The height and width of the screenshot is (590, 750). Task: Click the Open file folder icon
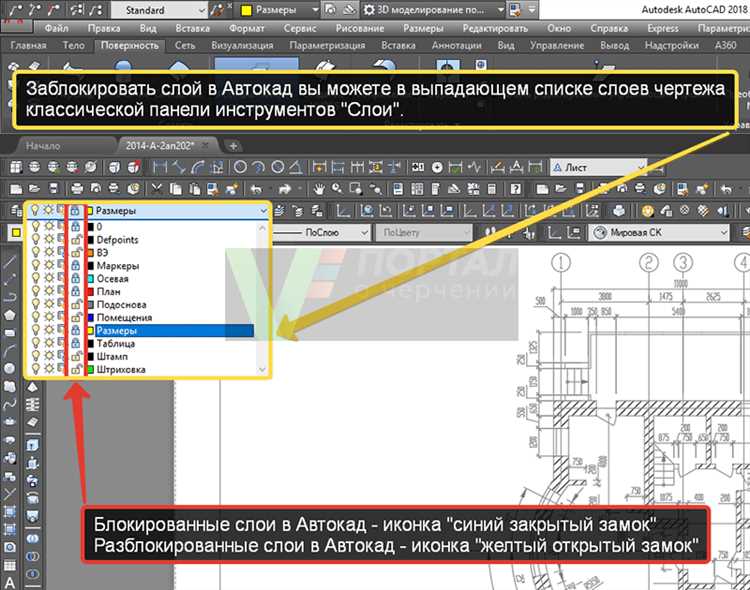pyautogui.click(x=34, y=189)
